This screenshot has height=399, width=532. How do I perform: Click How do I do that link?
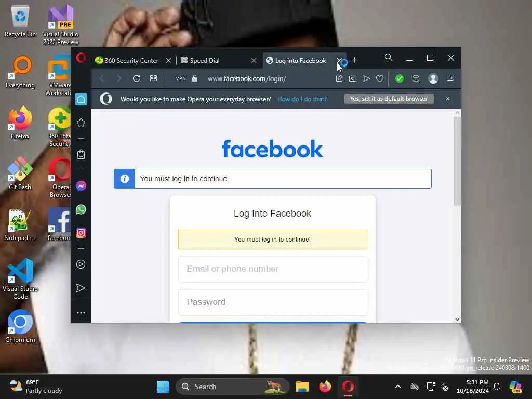[x=302, y=99]
